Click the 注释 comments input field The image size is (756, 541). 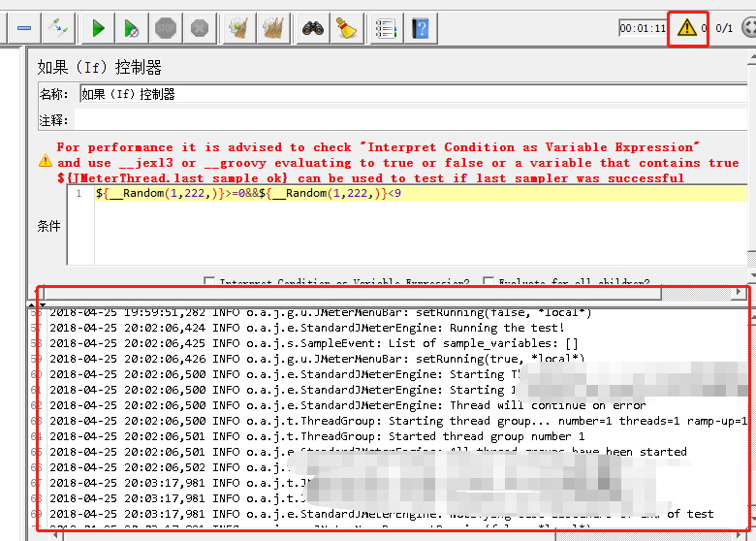(x=411, y=119)
